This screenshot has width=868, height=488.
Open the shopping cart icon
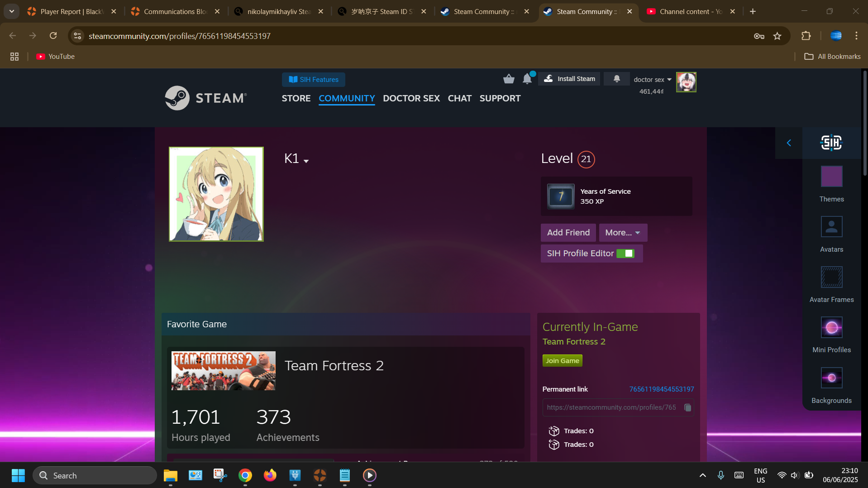point(509,79)
